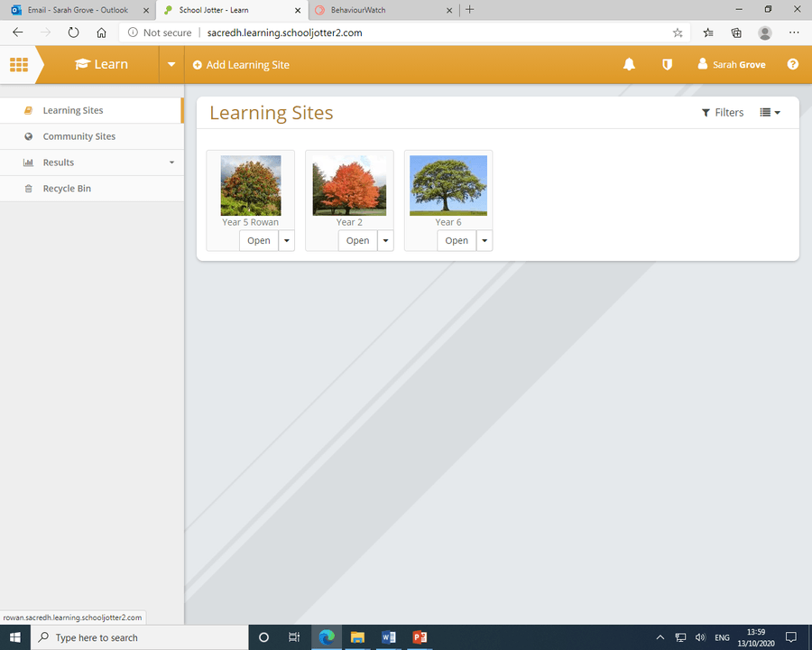Close the Outlook email tab
This screenshot has height=650, width=812.
coord(145,10)
